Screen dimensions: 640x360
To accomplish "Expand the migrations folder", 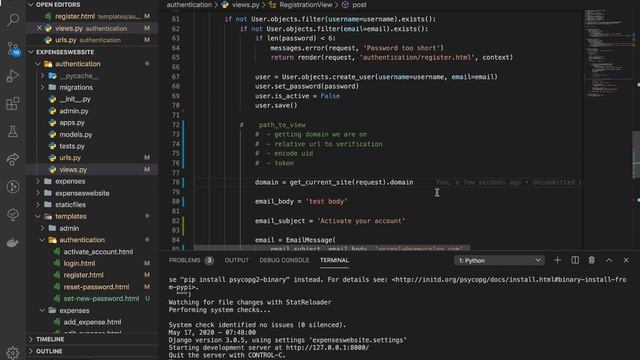I will click(x=42, y=87).
